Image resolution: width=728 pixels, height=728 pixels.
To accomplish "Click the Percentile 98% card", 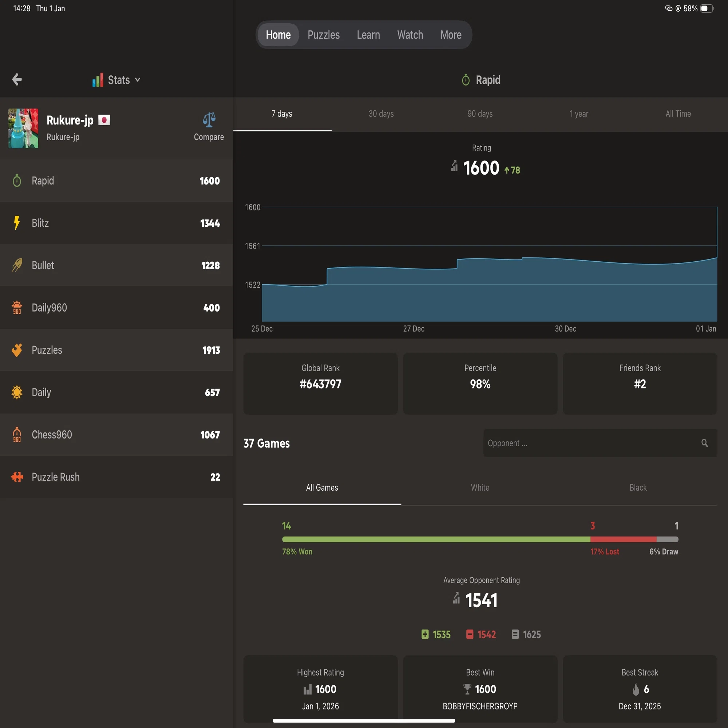I will click(x=480, y=384).
